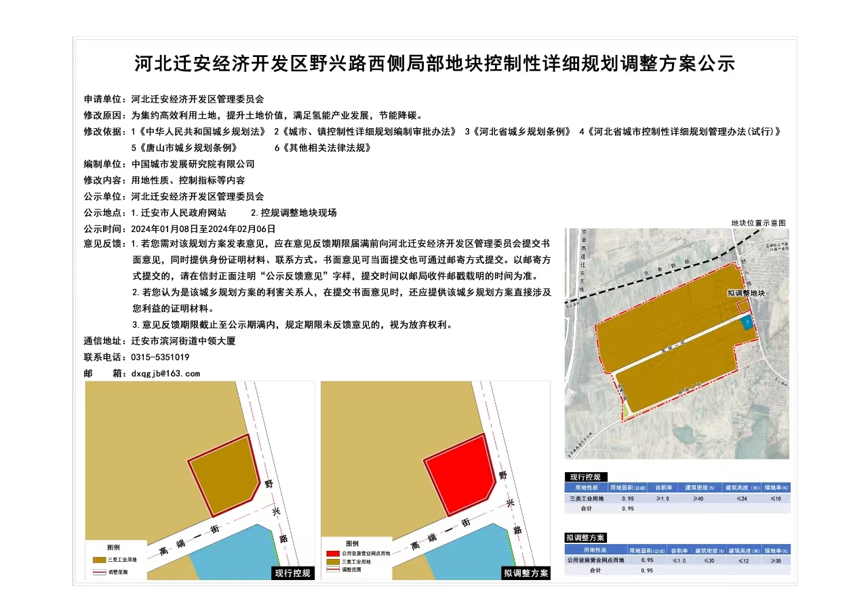This screenshot has height=614, width=868.
Task: Click the red 公用设施营业网点用地 legend swatch
Action: click(332, 554)
